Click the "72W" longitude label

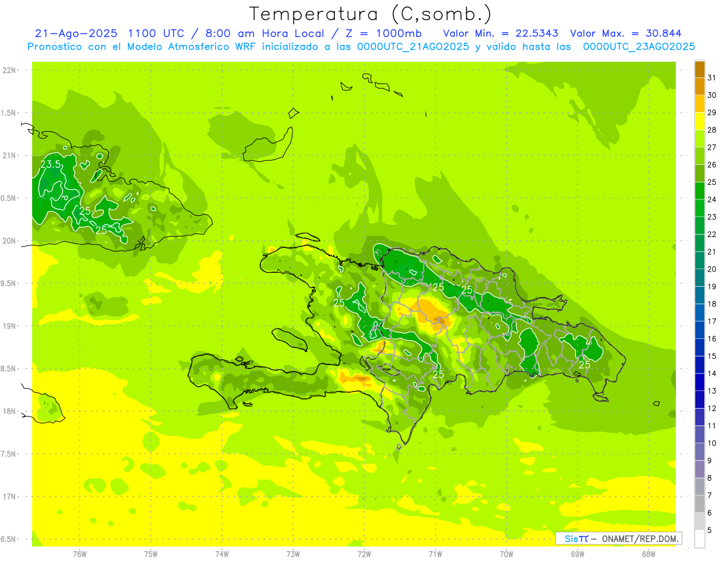pyautogui.click(x=364, y=554)
